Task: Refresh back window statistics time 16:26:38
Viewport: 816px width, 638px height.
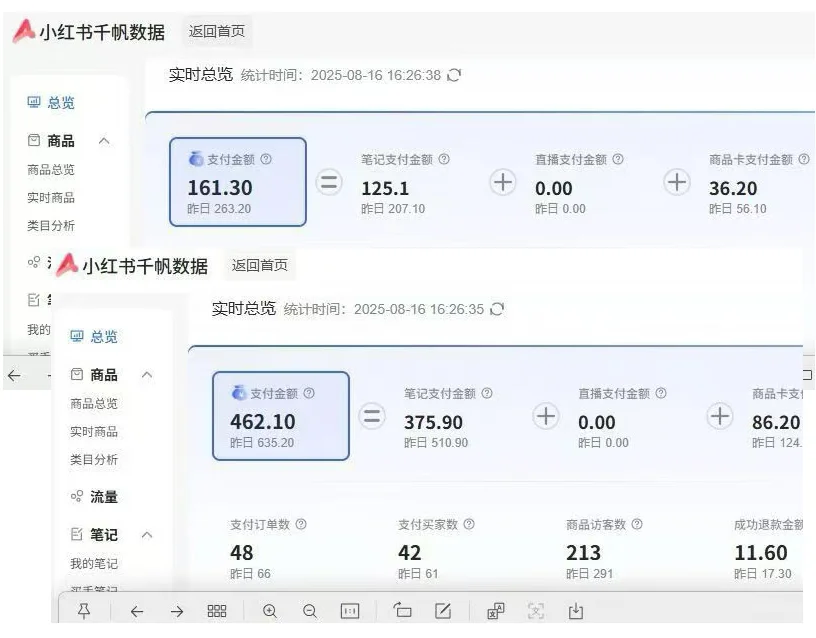Action: pos(454,75)
